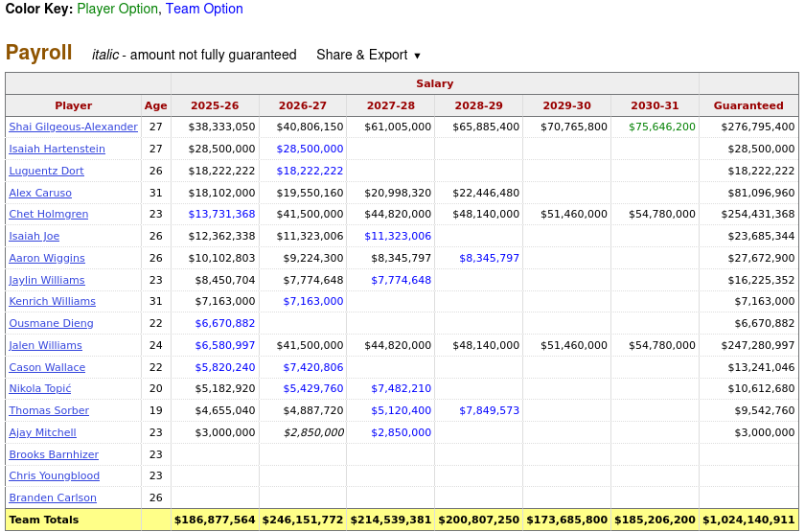This screenshot has width=805, height=532.
Task: Open Jalen Williams player link
Action: click(x=45, y=346)
